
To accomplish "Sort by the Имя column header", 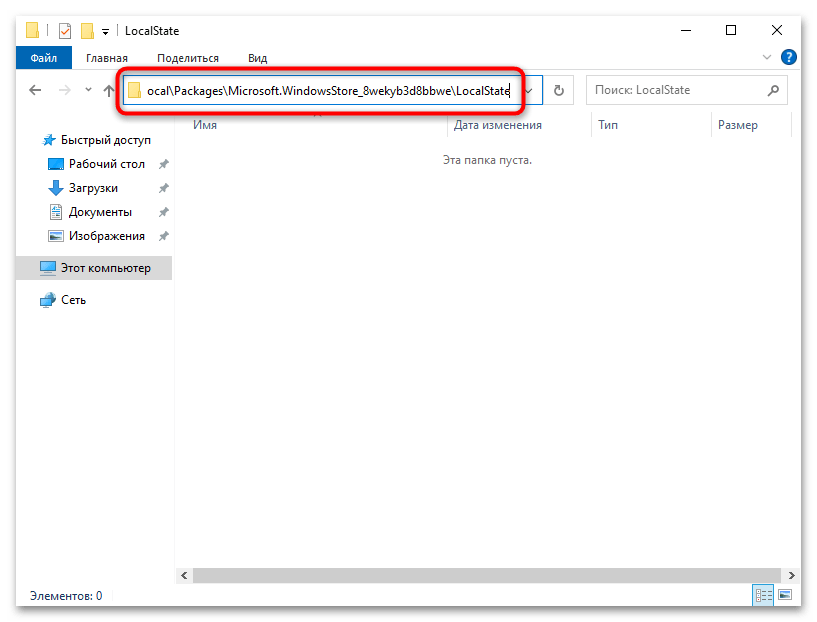I will (205, 125).
